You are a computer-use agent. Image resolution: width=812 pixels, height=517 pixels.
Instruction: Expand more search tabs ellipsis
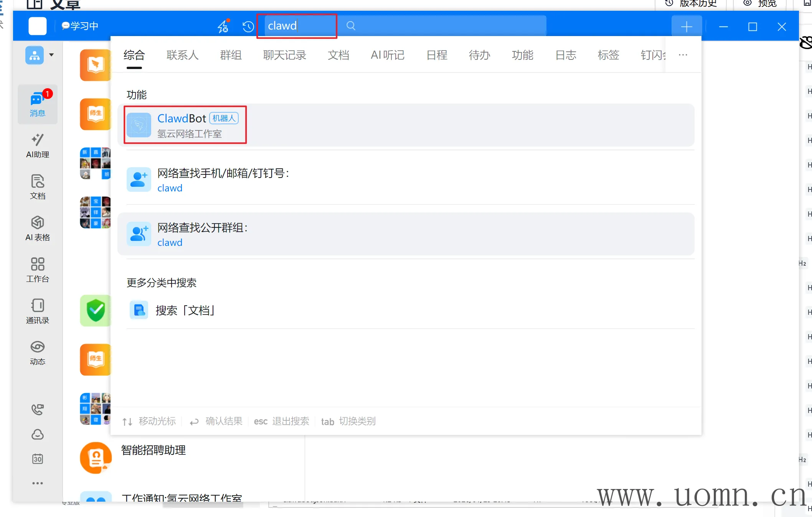click(683, 55)
